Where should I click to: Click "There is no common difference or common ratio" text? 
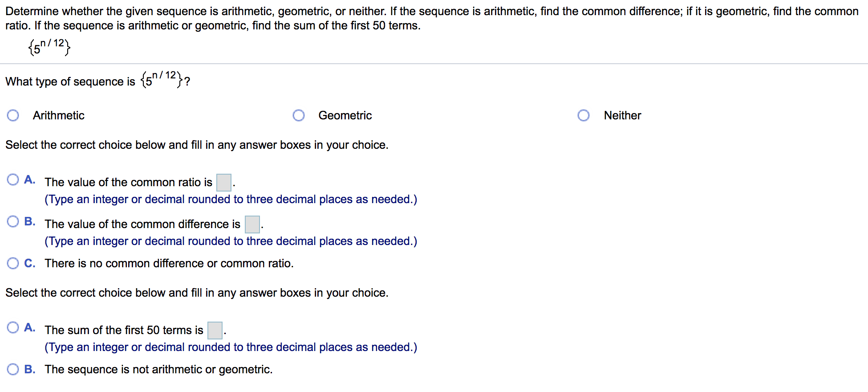pos(169,263)
